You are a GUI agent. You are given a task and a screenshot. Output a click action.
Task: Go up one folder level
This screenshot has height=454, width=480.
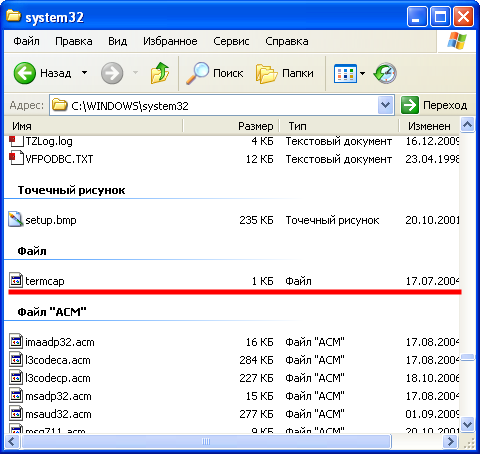tap(160, 73)
